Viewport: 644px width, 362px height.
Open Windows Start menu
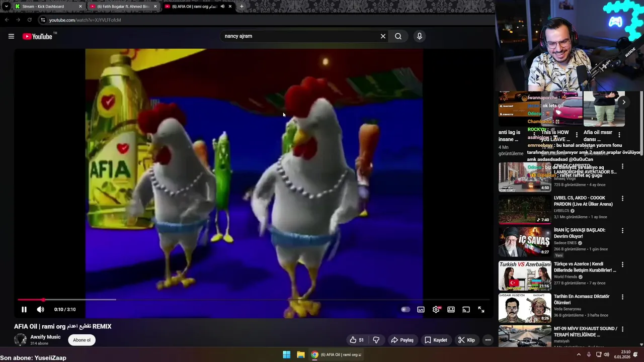(x=286, y=354)
